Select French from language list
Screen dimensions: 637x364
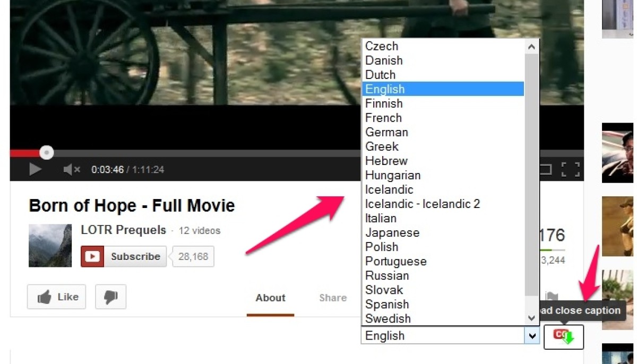(x=443, y=118)
